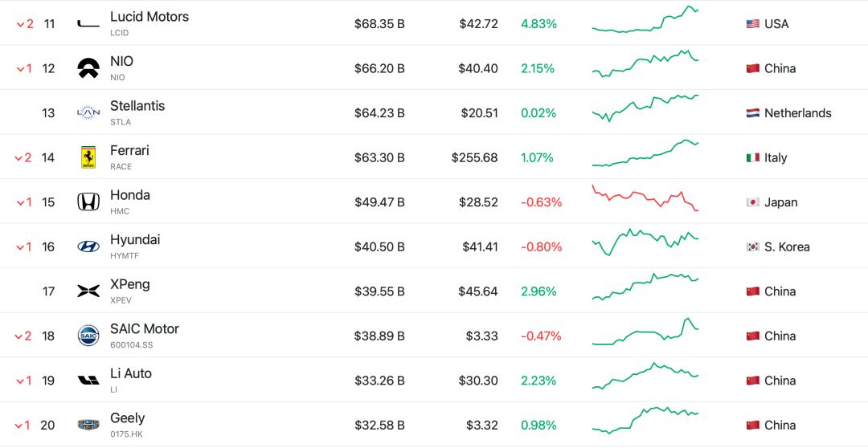The image size is (868, 448).
Task: Click the Ferrari prancing horse logo
Action: (x=88, y=157)
